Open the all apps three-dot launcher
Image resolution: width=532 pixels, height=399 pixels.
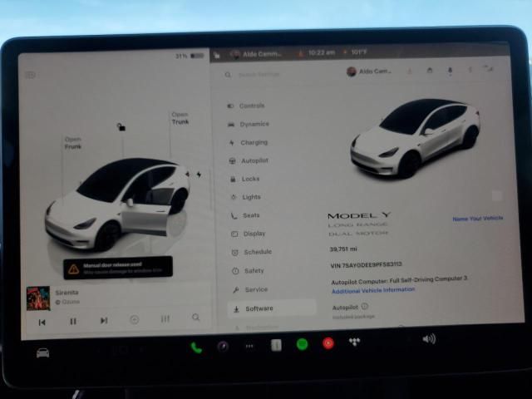249,346
